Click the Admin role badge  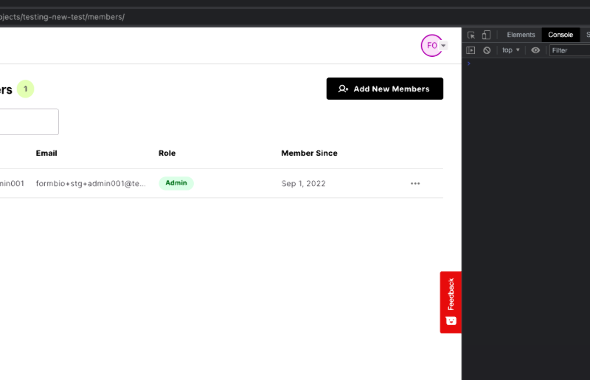click(176, 183)
